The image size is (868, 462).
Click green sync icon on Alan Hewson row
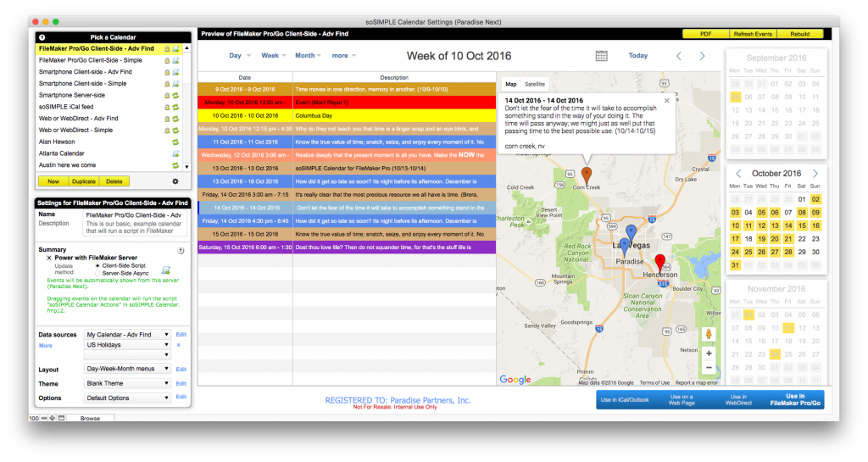coord(175,142)
